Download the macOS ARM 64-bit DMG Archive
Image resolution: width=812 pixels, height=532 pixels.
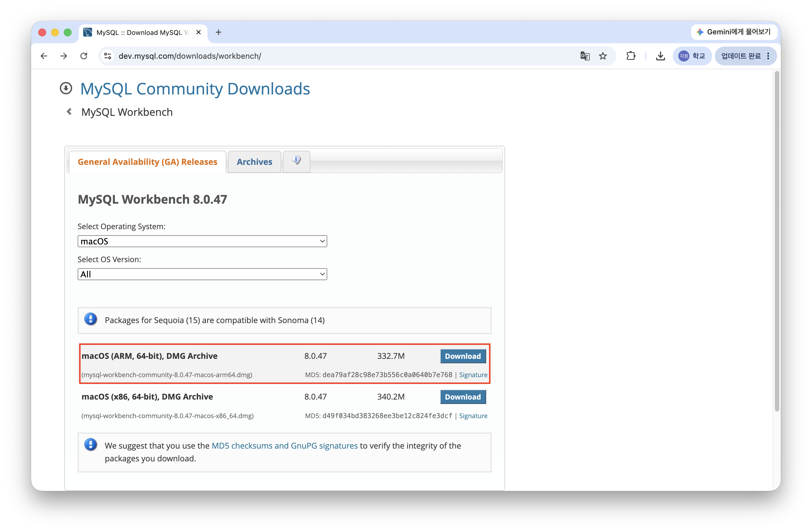463,356
